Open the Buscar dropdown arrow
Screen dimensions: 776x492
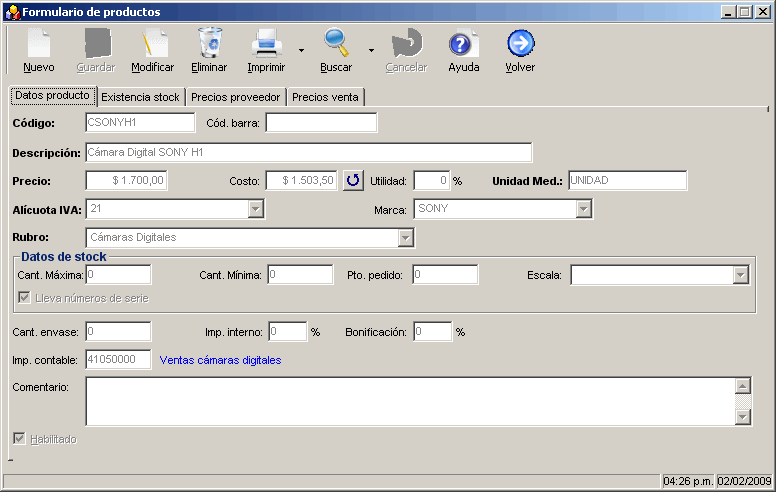[x=371, y=50]
